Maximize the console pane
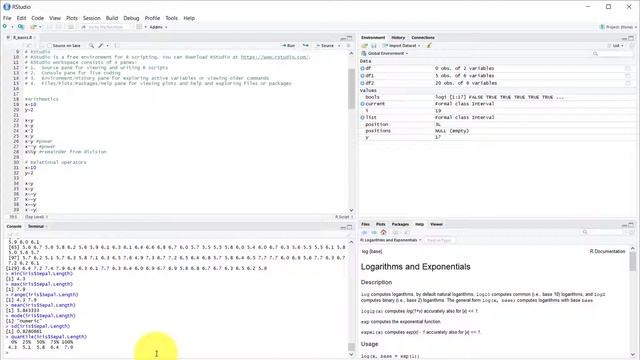This screenshot has height=360, width=640. (350, 227)
